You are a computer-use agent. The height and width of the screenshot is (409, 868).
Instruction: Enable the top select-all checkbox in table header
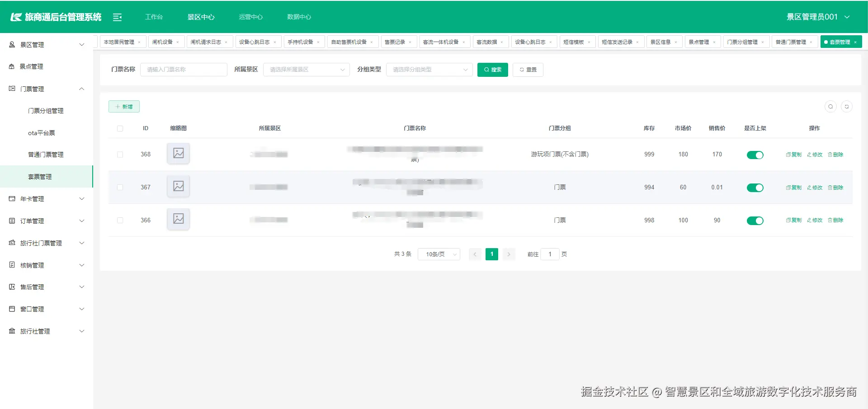pos(120,128)
